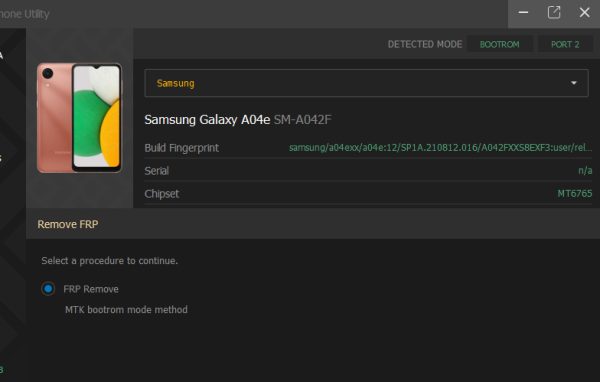Click the PORT 2 badge
The image size is (600, 382).
point(565,44)
